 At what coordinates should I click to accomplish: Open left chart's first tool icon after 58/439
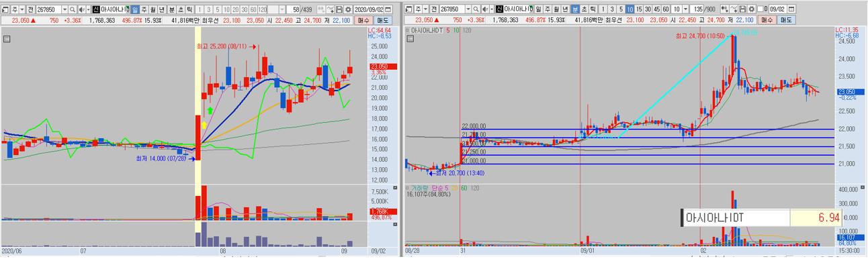tap(322, 9)
